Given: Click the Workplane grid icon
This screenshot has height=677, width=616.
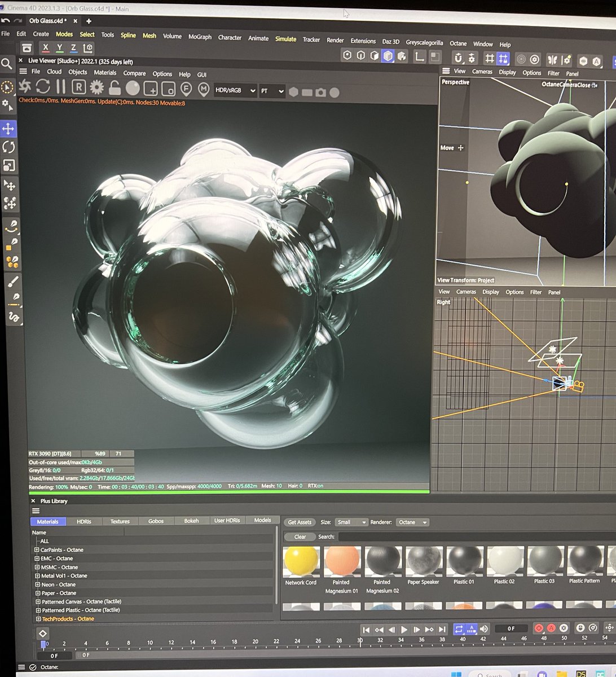Looking at the screenshot, I should pyautogui.click(x=490, y=58).
